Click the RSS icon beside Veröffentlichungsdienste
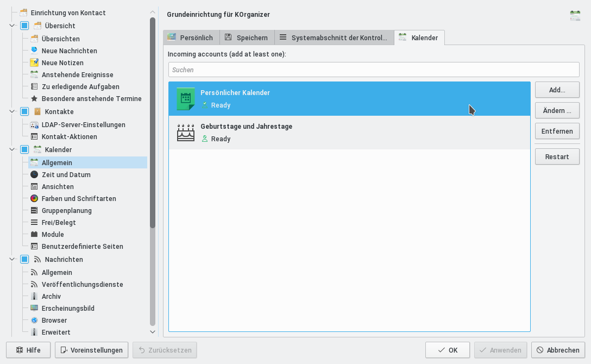 point(34,285)
